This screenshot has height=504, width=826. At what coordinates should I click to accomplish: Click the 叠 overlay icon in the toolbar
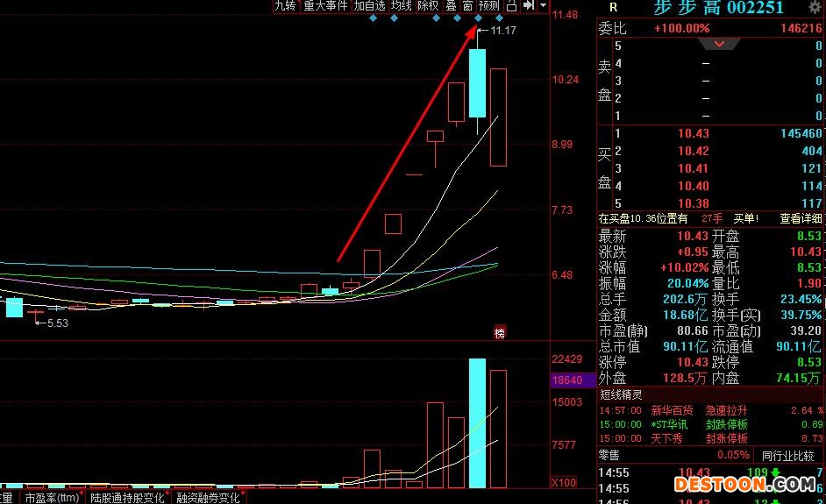(x=451, y=6)
